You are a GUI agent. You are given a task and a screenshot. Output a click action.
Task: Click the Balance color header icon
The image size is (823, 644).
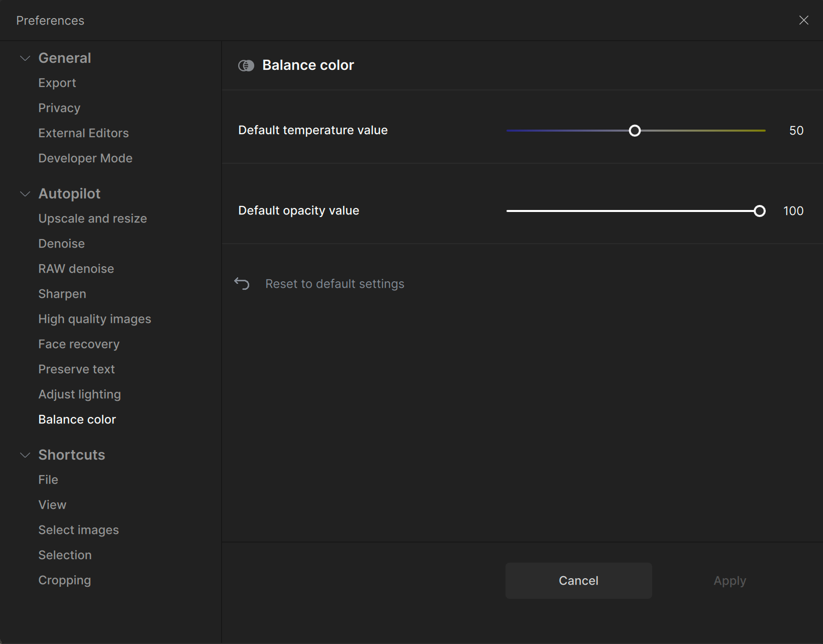pyautogui.click(x=246, y=66)
